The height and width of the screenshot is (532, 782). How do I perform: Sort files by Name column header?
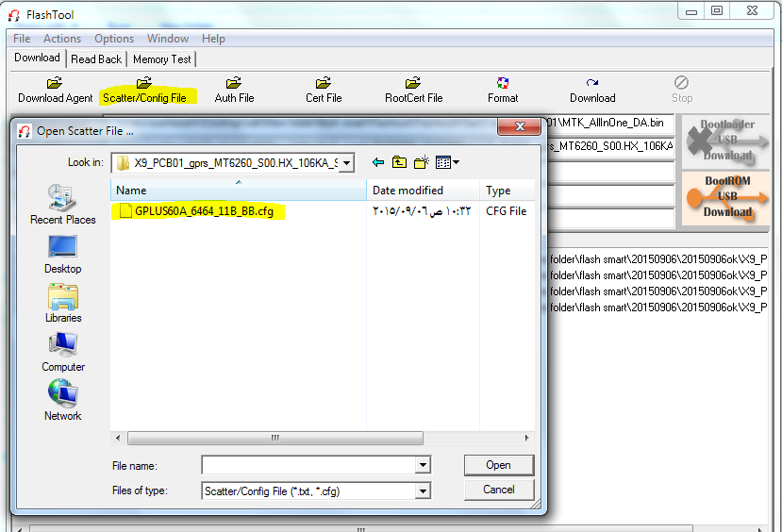click(239, 191)
